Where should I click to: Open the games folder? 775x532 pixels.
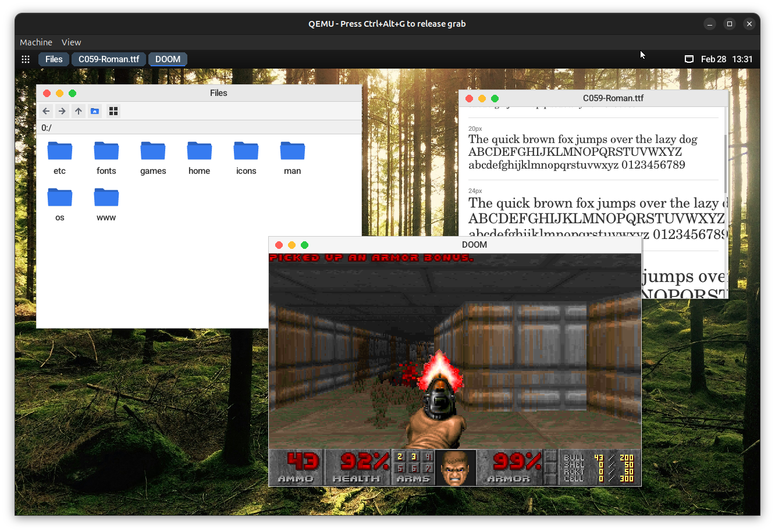[153, 158]
